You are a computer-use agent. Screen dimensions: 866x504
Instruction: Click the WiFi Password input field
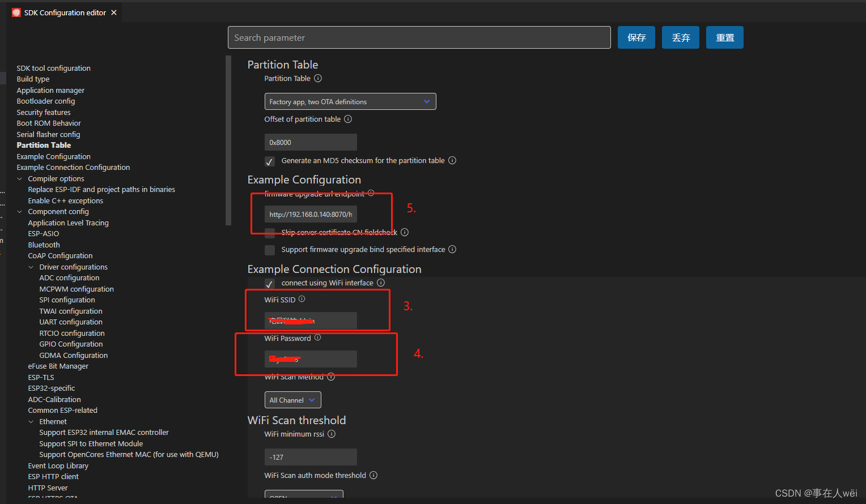click(x=311, y=359)
